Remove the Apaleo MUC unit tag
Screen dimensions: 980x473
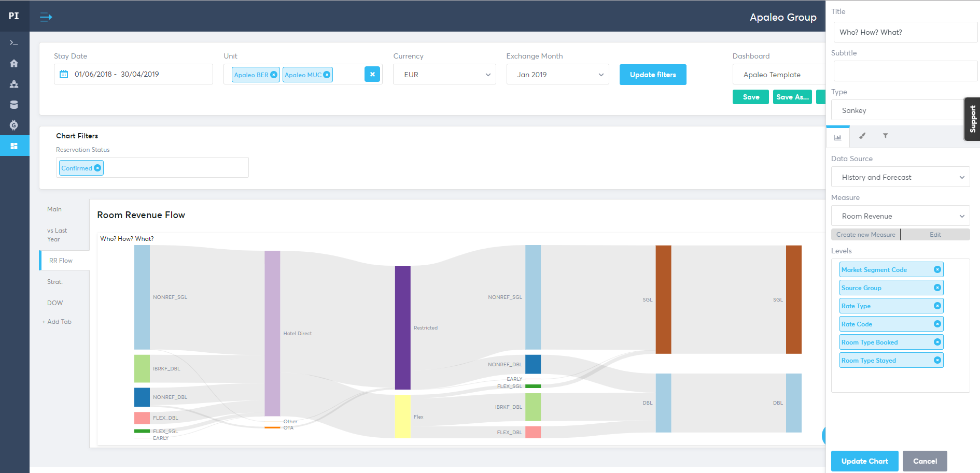(327, 75)
